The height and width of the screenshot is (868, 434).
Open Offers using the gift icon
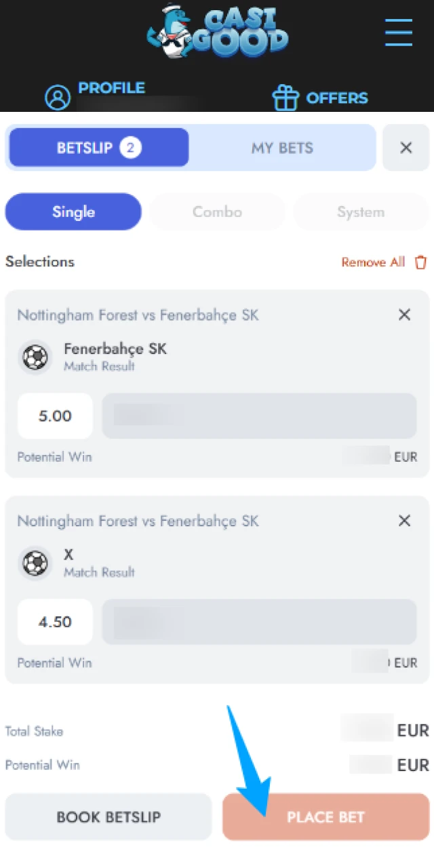tap(285, 96)
